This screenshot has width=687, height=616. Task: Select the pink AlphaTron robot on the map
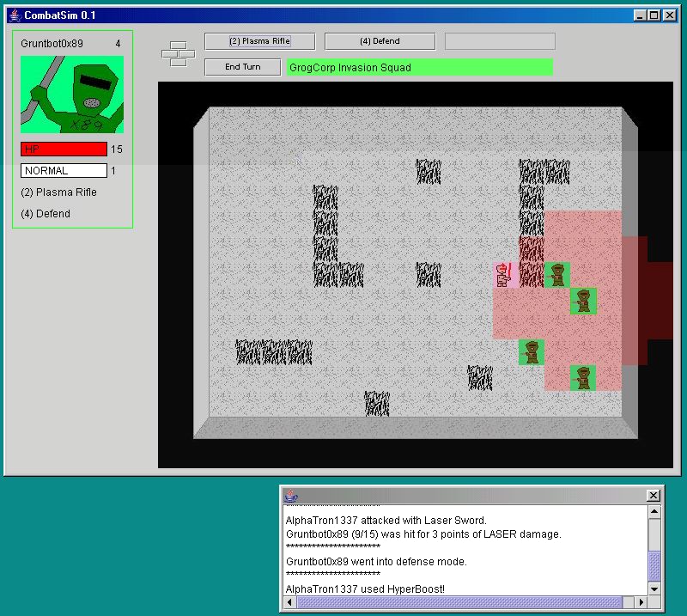click(505, 275)
